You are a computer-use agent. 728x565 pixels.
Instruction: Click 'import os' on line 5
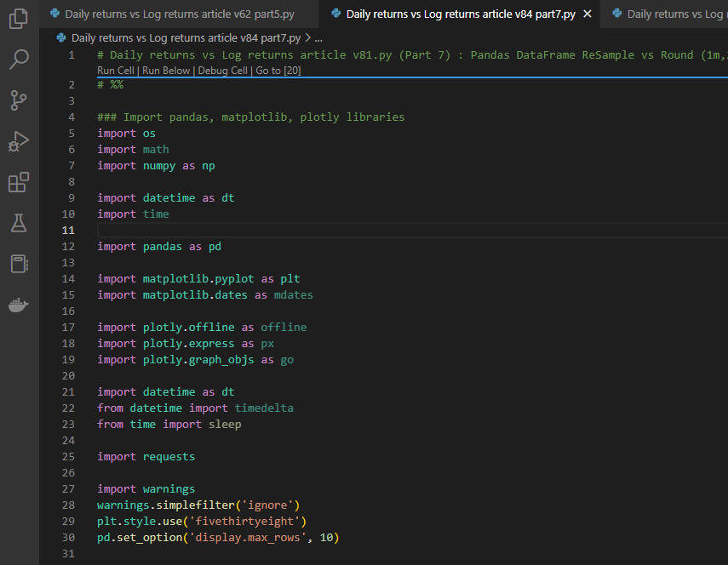tap(126, 133)
